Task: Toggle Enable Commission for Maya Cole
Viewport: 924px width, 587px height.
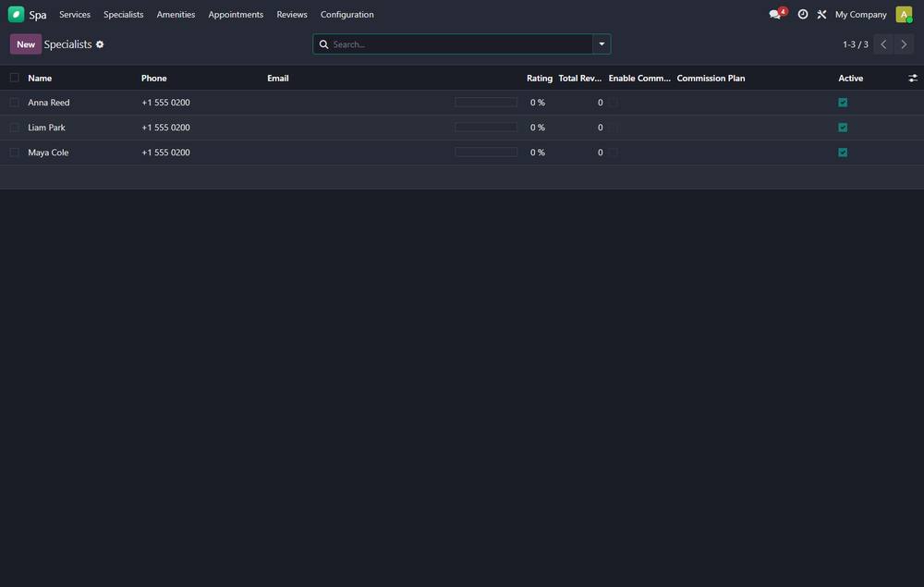Action: (614, 152)
